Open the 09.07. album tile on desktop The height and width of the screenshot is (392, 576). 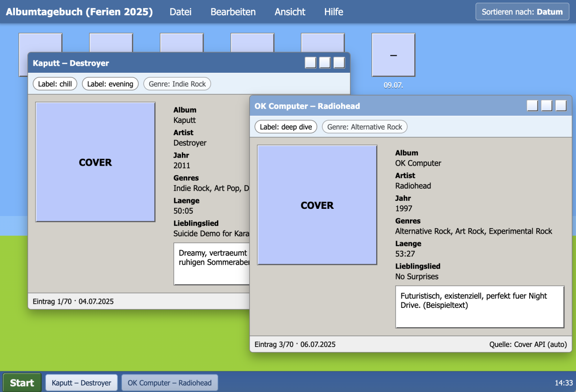click(393, 55)
